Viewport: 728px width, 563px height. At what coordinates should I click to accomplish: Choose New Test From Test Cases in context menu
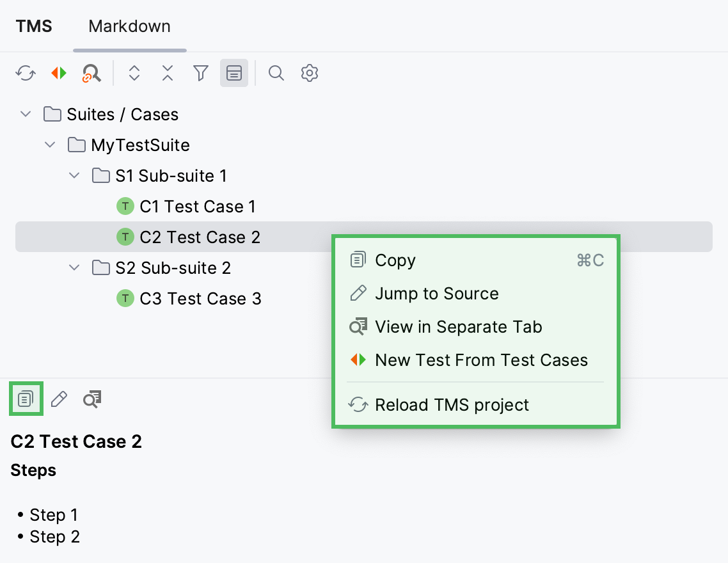pyautogui.click(x=481, y=360)
